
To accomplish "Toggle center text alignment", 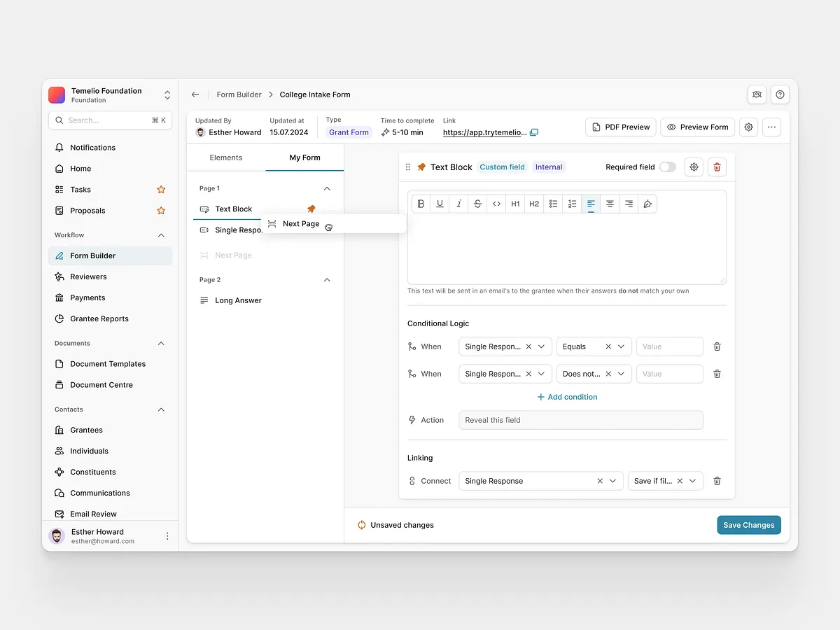I will click(x=610, y=204).
